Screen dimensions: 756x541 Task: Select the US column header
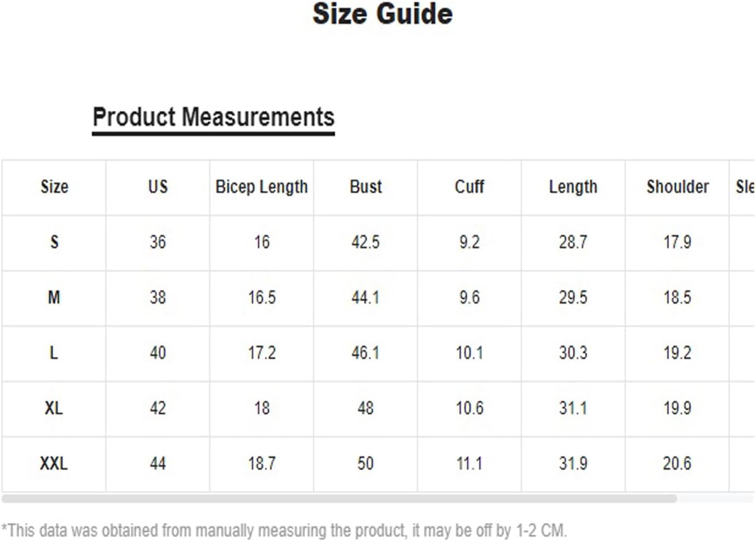pos(158,187)
